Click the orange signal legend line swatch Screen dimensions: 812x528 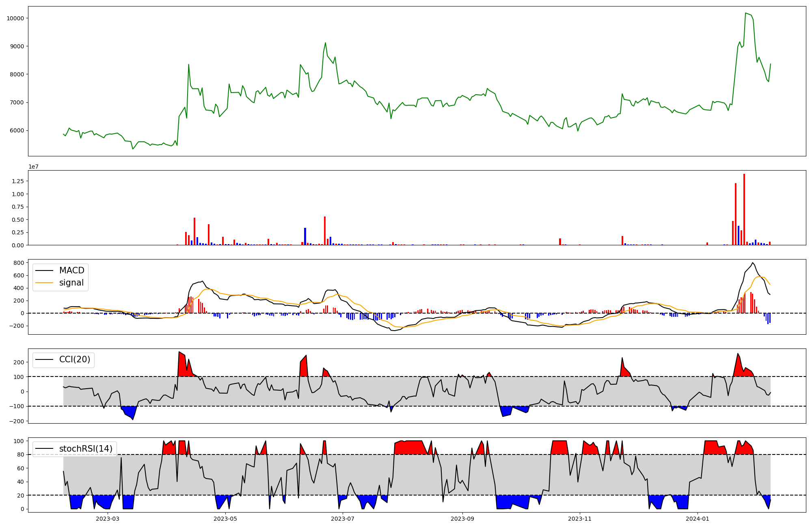[x=44, y=283]
